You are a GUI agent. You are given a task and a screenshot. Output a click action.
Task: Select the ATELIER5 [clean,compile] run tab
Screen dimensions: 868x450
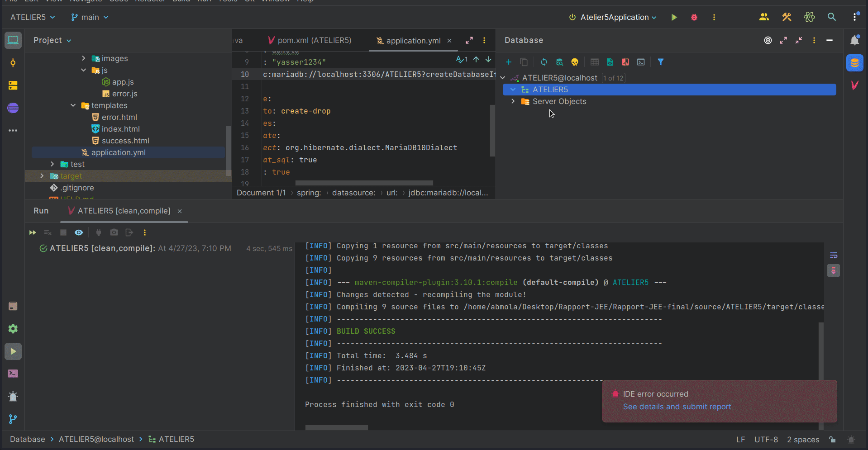pyautogui.click(x=124, y=211)
